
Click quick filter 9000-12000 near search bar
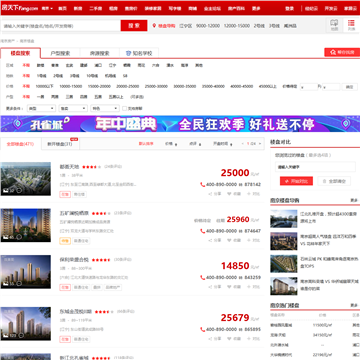tap(208, 26)
